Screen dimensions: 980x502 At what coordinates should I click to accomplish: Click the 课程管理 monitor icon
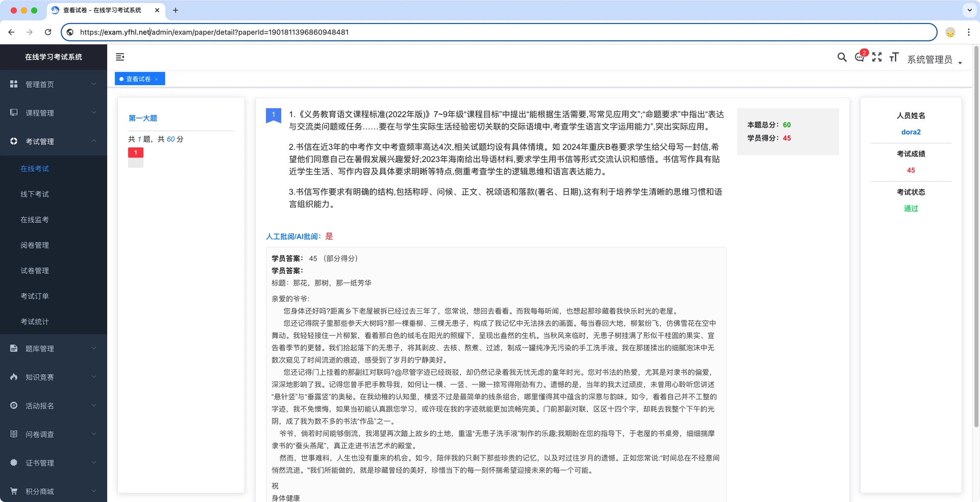click(x=14, y=113)
